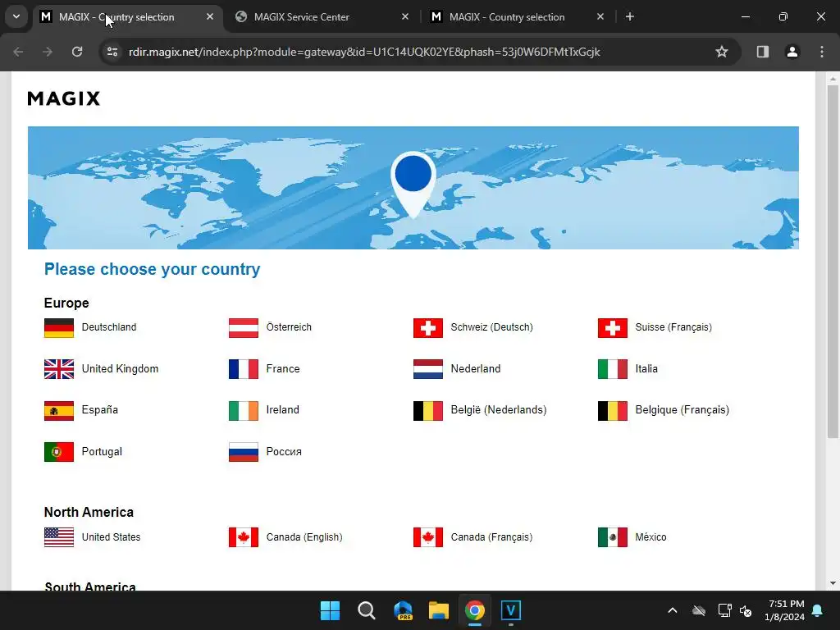The image size is (840, 630).
Task: Choose the Portugal link
Action: pyautogui.click(x=102, y=452)
